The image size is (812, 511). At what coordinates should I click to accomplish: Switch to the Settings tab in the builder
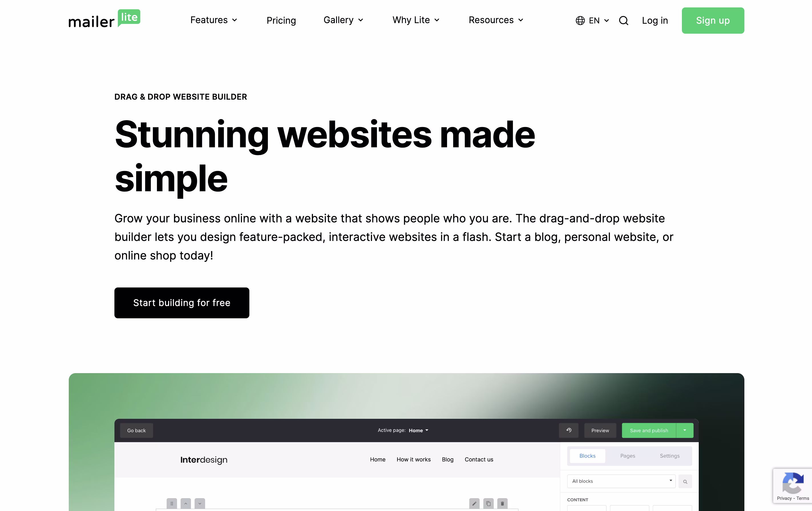[670, 456]
